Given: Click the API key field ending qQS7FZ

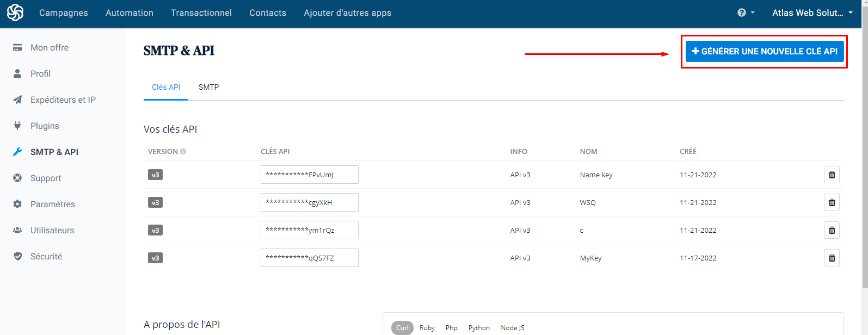Looking at the screenshot, I should tap(310, 258).
